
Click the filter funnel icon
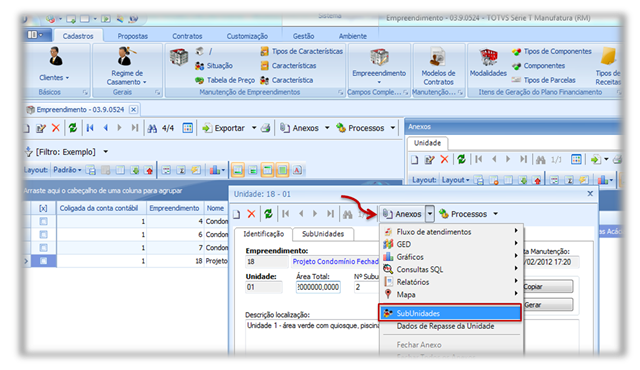pyautogui.click(x=29, y=152)
